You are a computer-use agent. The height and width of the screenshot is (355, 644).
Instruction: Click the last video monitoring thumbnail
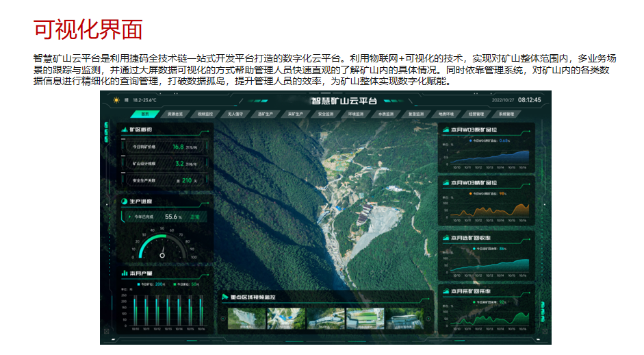tap(406, 318)
